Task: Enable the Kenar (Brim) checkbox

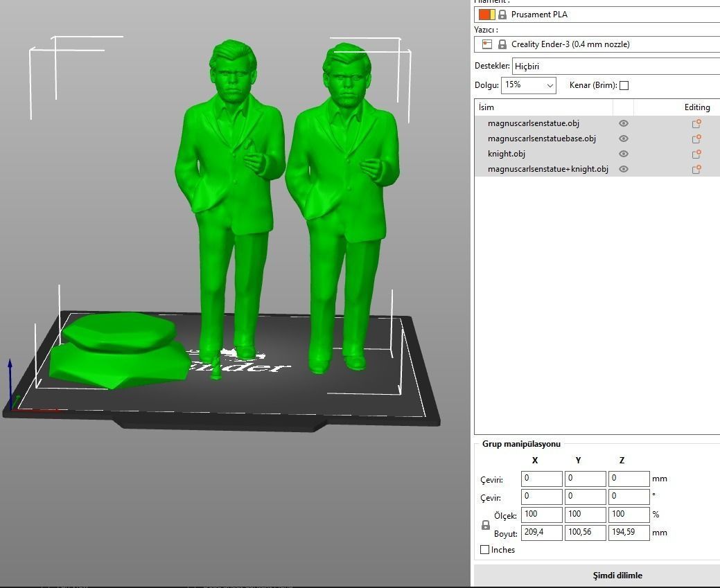Action: point(624,85)
